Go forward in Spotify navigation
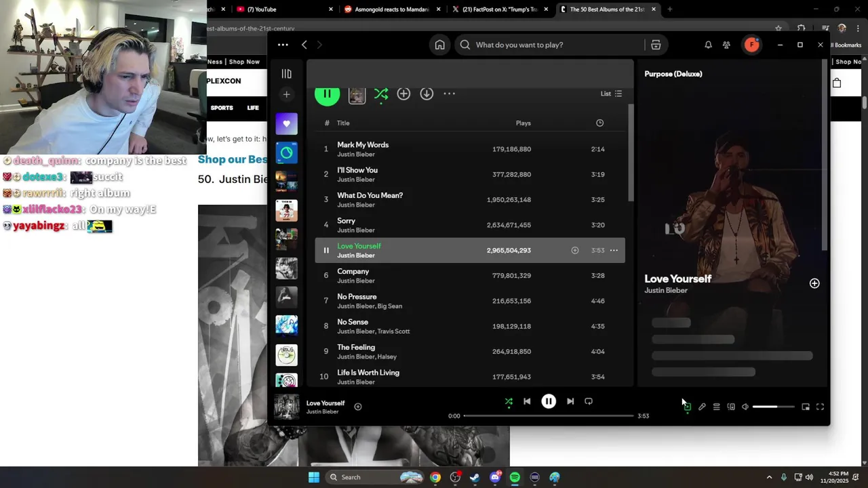The image size is (868, 488). pyautogui.click(x=319, y=45)
